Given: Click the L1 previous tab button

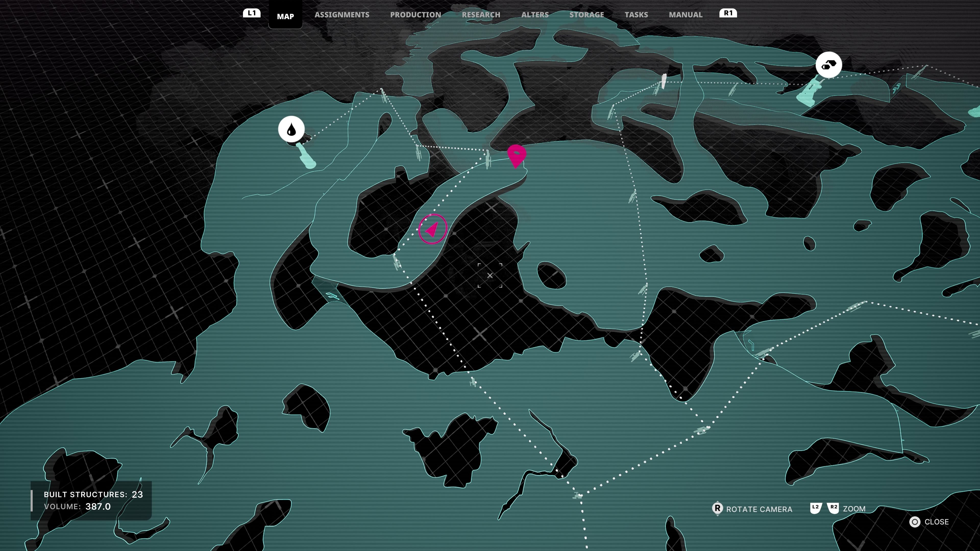Looking at the screenshot, I should (251, 13).
